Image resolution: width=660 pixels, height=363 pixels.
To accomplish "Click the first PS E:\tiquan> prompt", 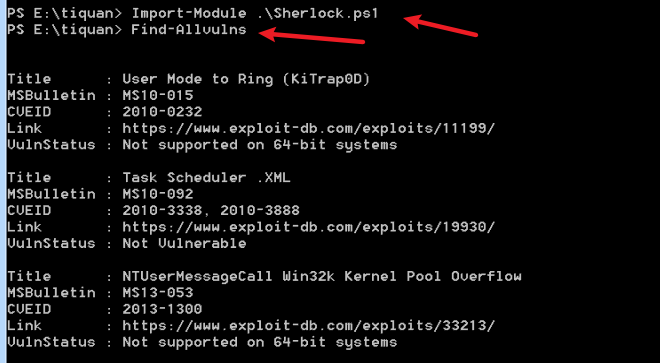I will (x=64, y=13).
